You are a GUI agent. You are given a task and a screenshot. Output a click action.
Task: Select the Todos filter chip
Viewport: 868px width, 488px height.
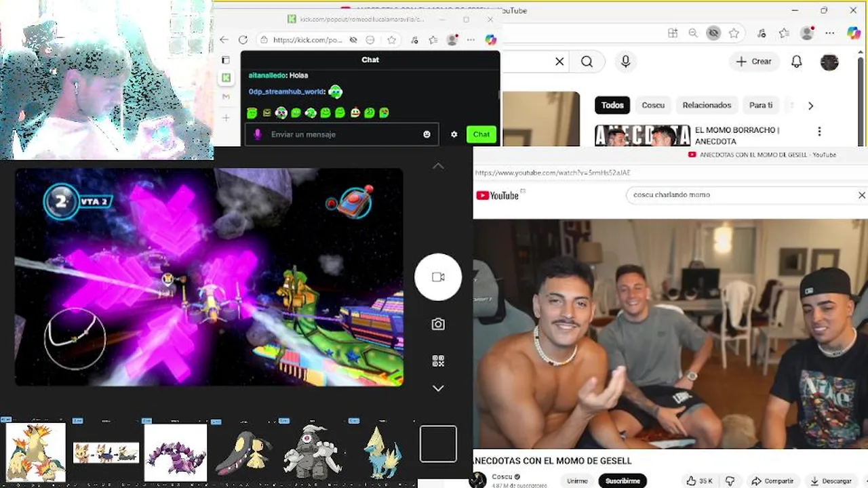[x=612, y=105]
